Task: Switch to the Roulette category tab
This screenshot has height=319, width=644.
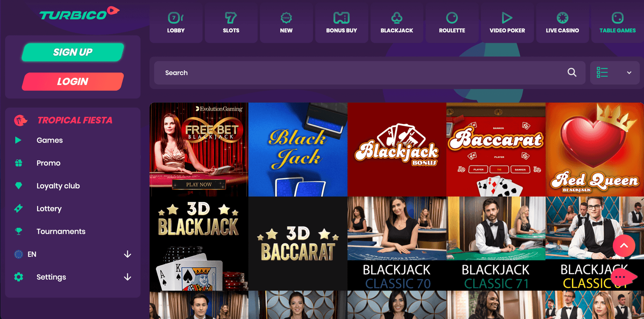Action: (x=452, y=23)
